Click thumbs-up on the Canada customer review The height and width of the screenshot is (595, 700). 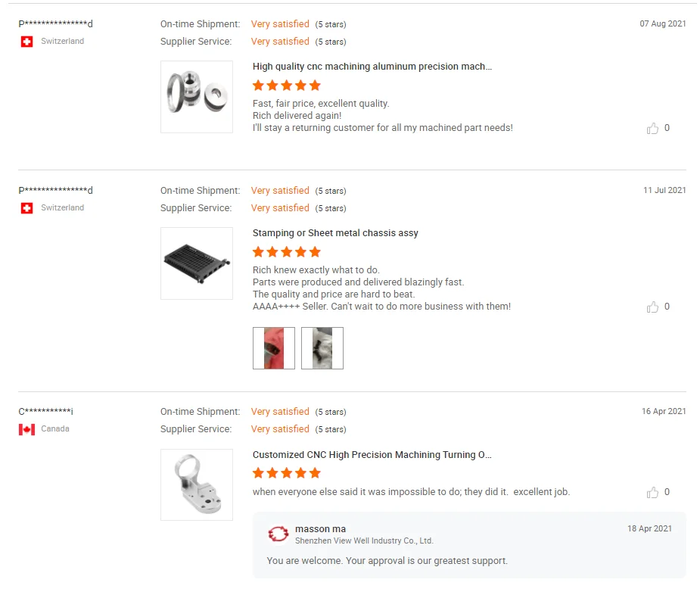pyautogui.click(x=652, y=493)
